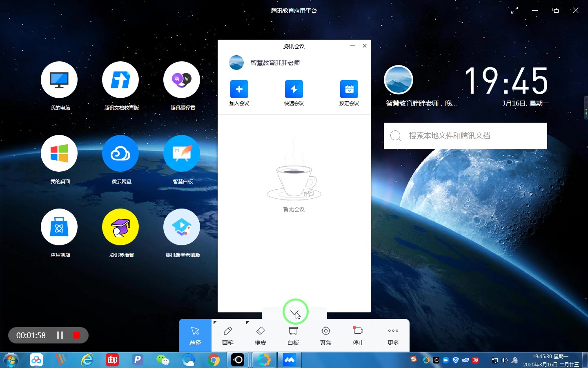Open Baidu Netdisk taskbar icon

tap(36, 360)
